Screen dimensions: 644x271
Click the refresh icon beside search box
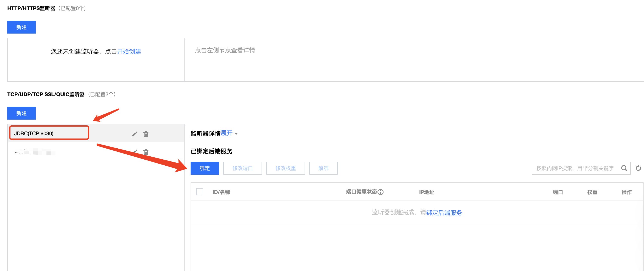pyautogui.click(x=638, y=168)
